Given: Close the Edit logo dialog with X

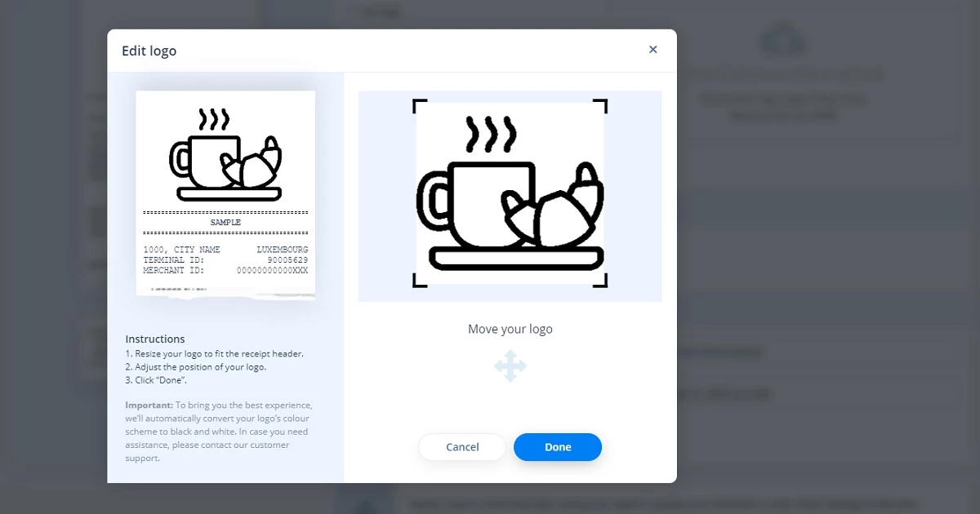Looking at the screenshot, I should [653, 50].
